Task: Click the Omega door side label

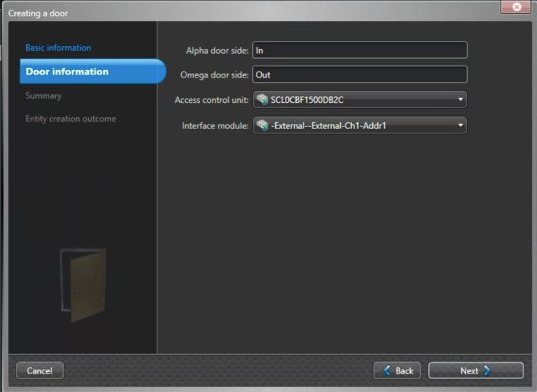Action: tap(214, 75)
